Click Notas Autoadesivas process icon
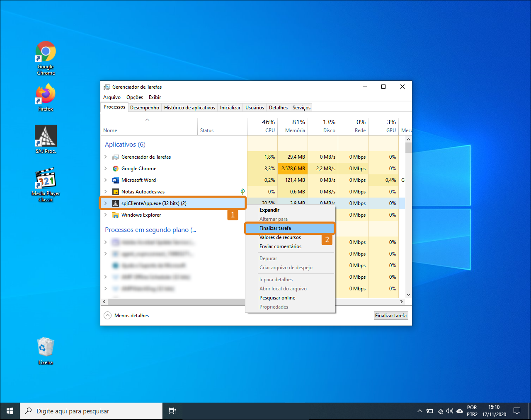 (116, 192)
